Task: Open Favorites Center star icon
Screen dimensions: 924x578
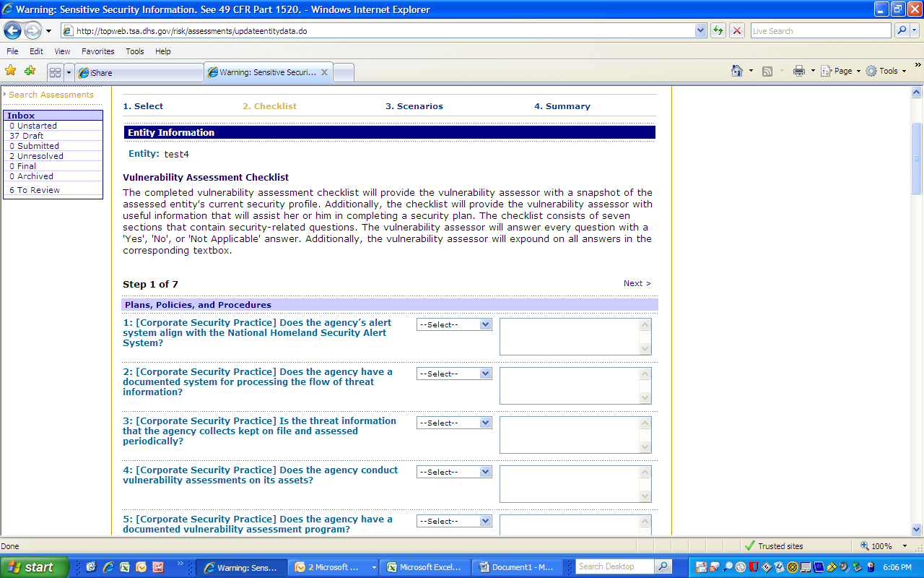Action: coord(11,71)
